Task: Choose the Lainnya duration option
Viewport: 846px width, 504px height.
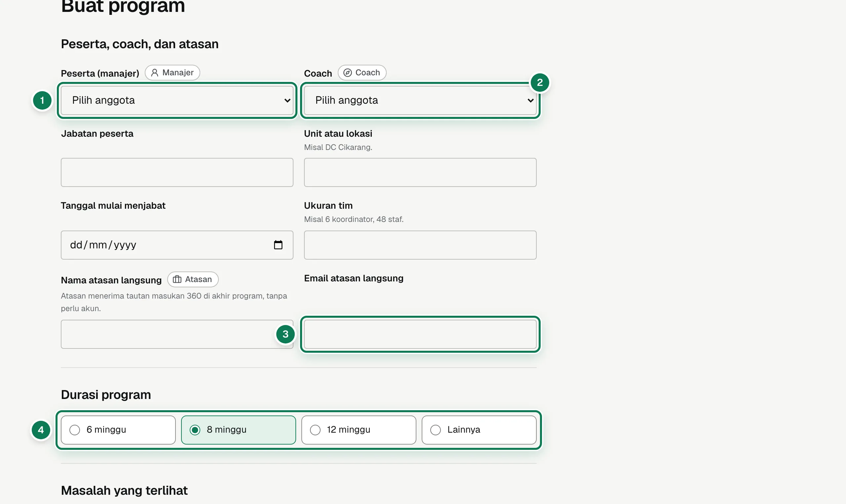Action: 479,430
